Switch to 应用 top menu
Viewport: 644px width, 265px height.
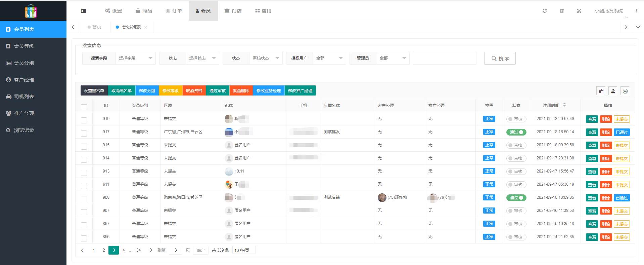click(x=263, y=11)
